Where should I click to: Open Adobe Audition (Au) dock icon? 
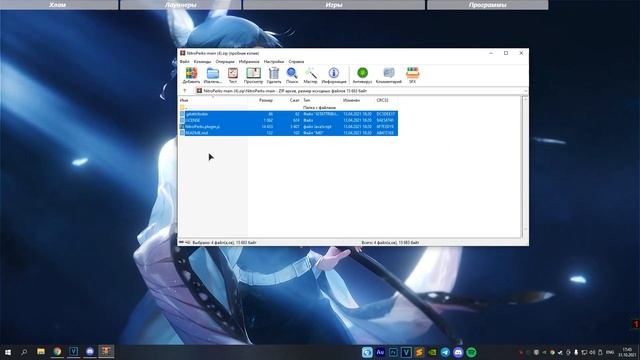(380, 352)
